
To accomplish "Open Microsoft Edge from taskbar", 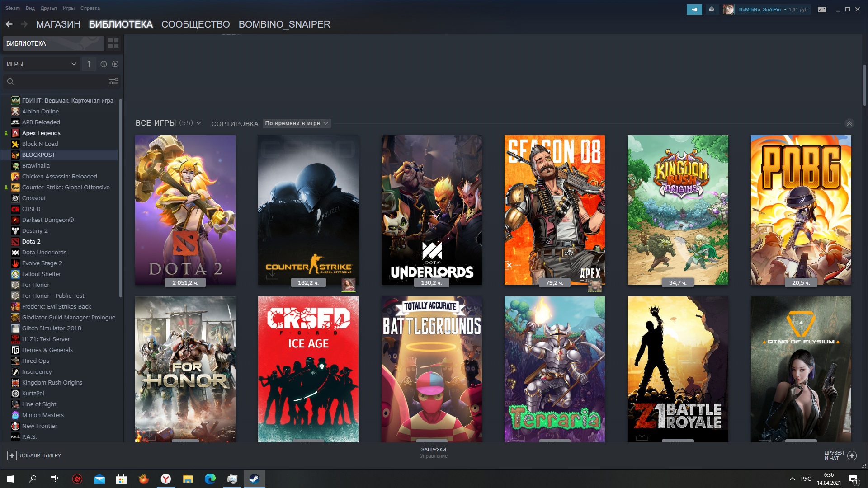I will [210, 479].
